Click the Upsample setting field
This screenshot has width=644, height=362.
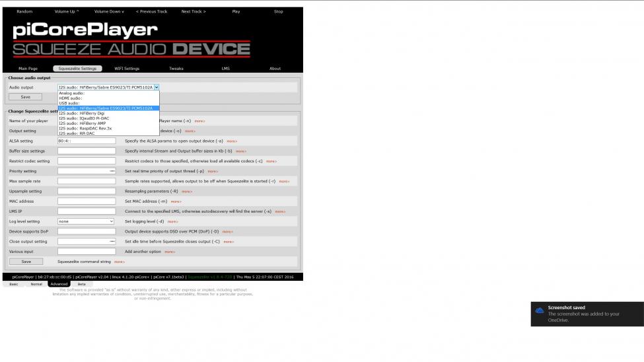click(87, 191)
